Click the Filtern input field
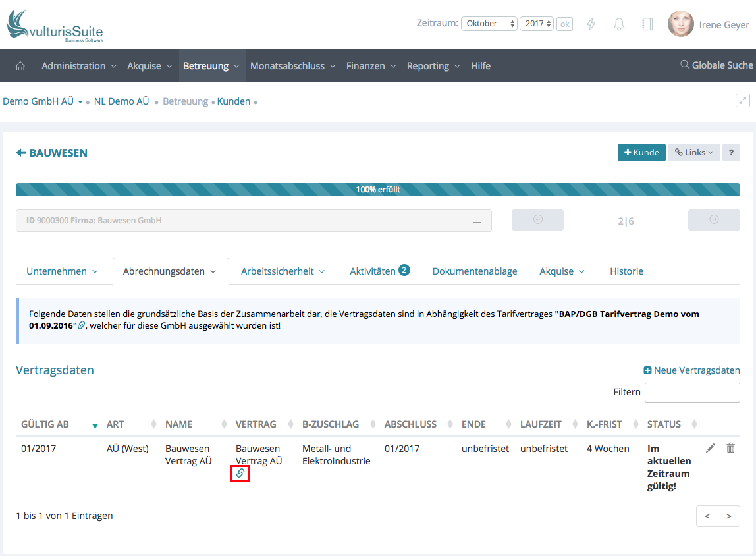 pos(692,393)
